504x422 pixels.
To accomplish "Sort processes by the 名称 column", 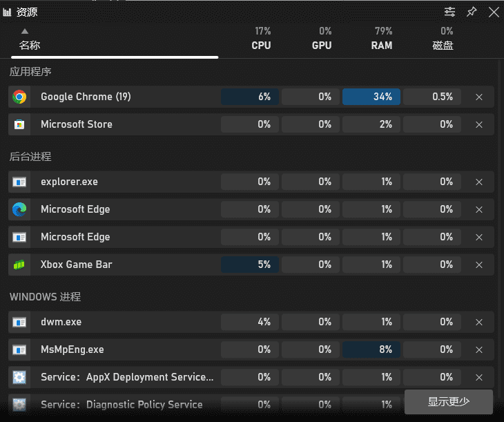I will click(x=30, y=46).
